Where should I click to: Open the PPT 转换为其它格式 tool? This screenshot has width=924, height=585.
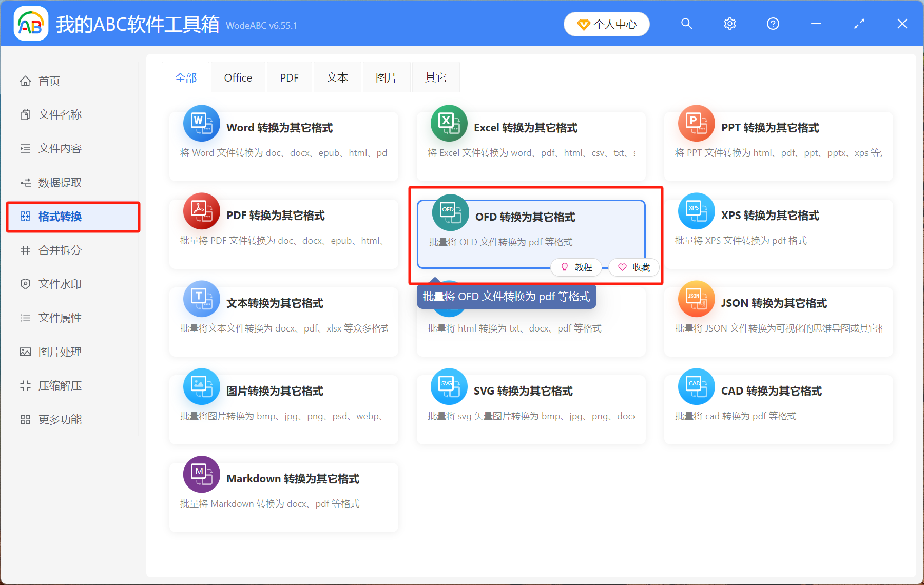[x=696, y=124]
